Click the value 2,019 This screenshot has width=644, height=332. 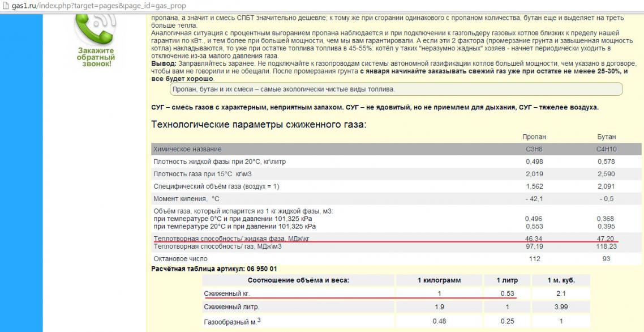point(534,174)
